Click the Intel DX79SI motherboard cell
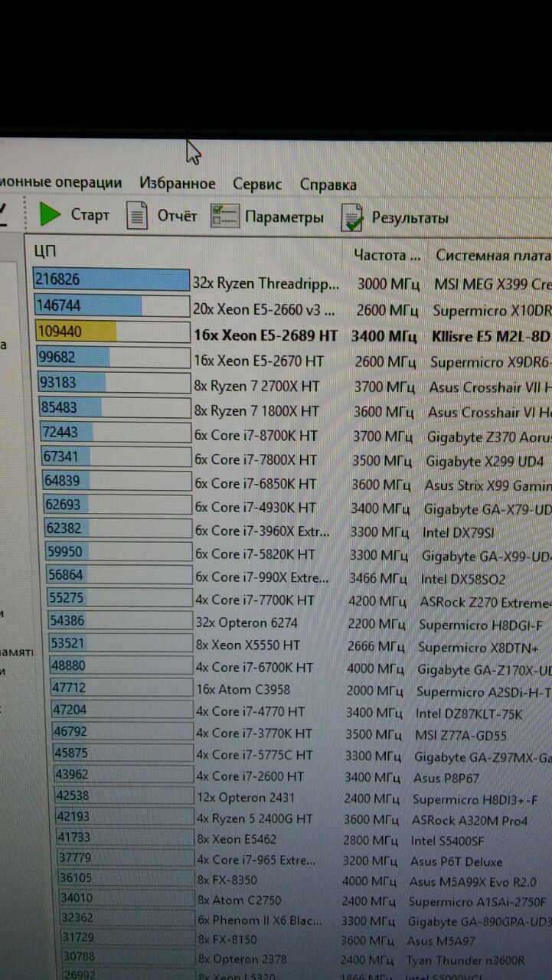 pos(458,532)
